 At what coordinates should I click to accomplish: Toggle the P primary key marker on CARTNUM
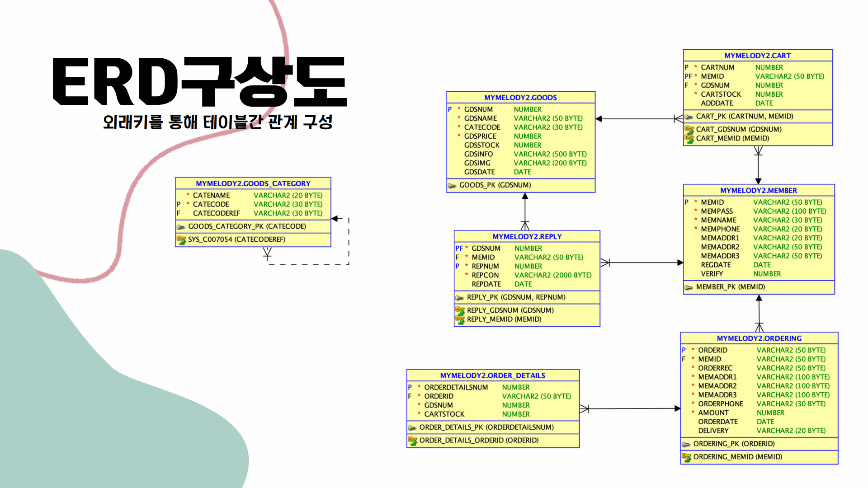(x=685, y=67)
